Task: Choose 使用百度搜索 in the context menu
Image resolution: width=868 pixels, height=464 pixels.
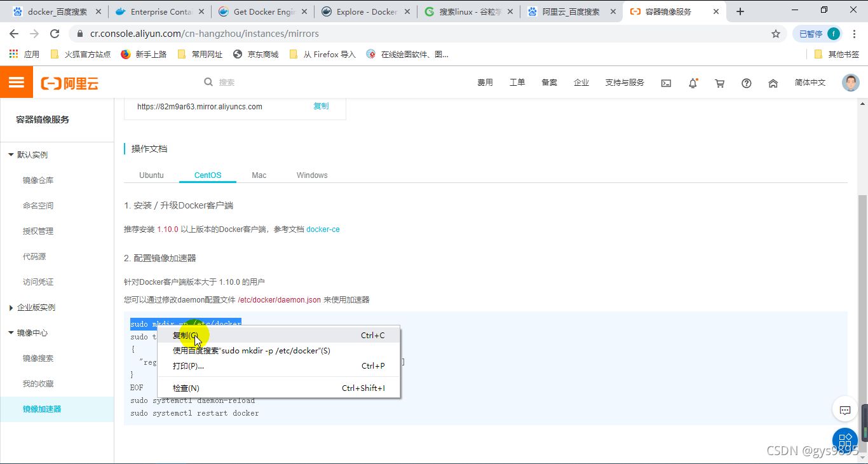Action: pos(278,350)
